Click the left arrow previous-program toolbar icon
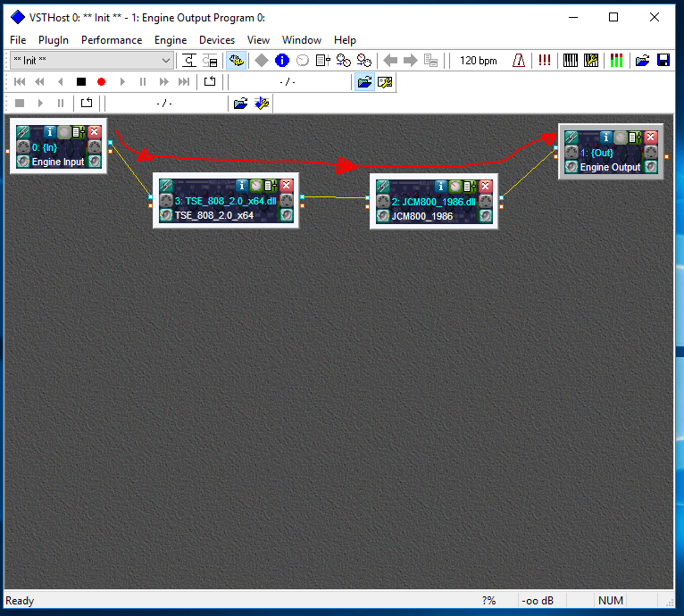Screen dimensions: 684x616 (x=390, y=60)
